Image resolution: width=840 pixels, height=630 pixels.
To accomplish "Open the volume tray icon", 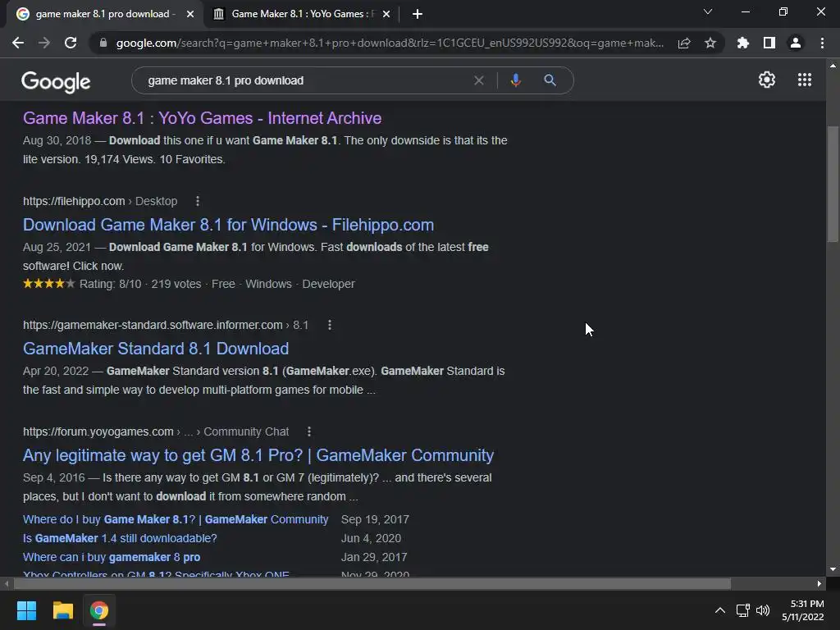I will tap(762, 610).
